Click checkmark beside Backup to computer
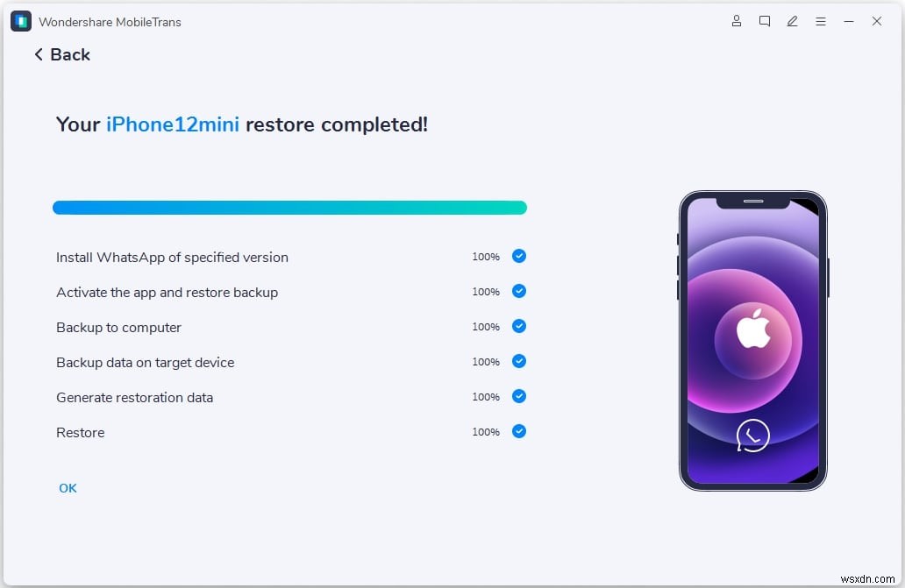This screenshot has width=905, height=588. [x=519, y=326]
